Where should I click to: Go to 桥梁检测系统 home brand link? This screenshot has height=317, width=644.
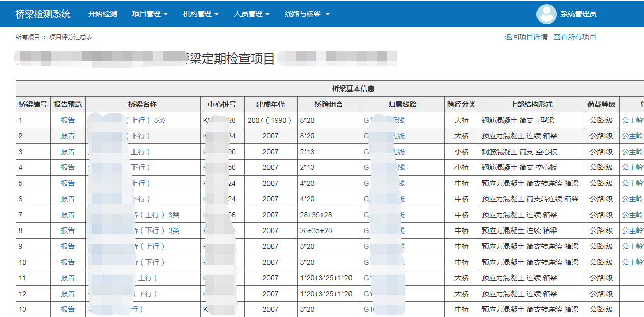43,14
